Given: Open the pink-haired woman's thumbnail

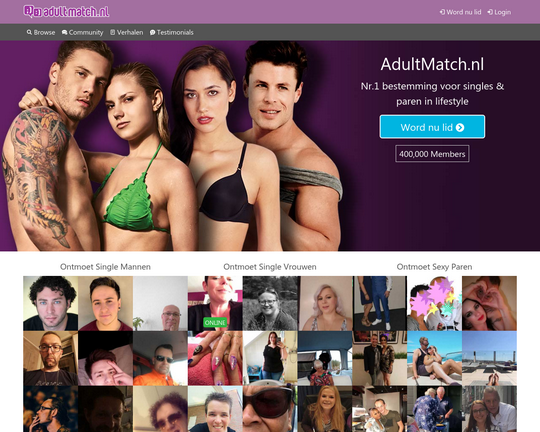Looking at the screenshot, I should click(x=325, y=303).
